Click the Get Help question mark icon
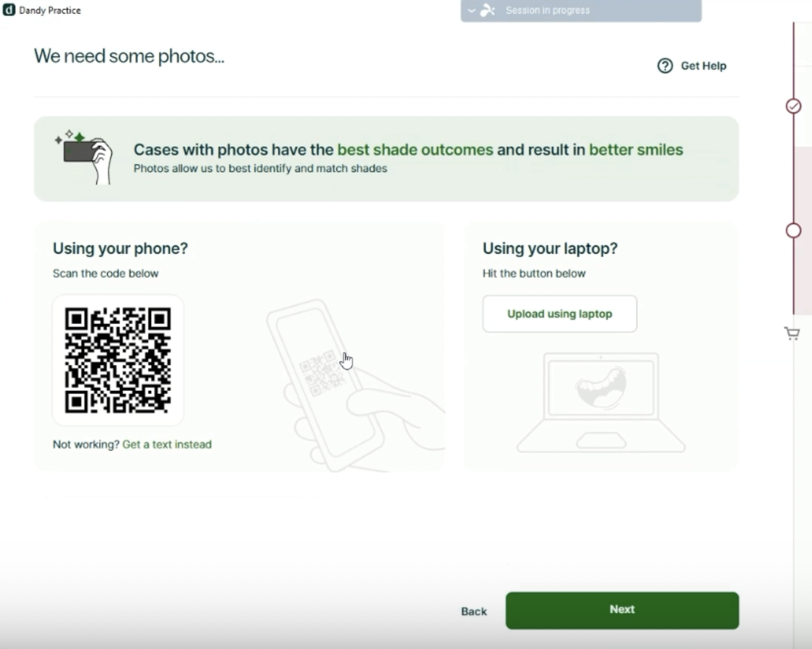Image resolution: width=812 pixels, height=649 pixels. pyautogui.click(x=665, y=66)
